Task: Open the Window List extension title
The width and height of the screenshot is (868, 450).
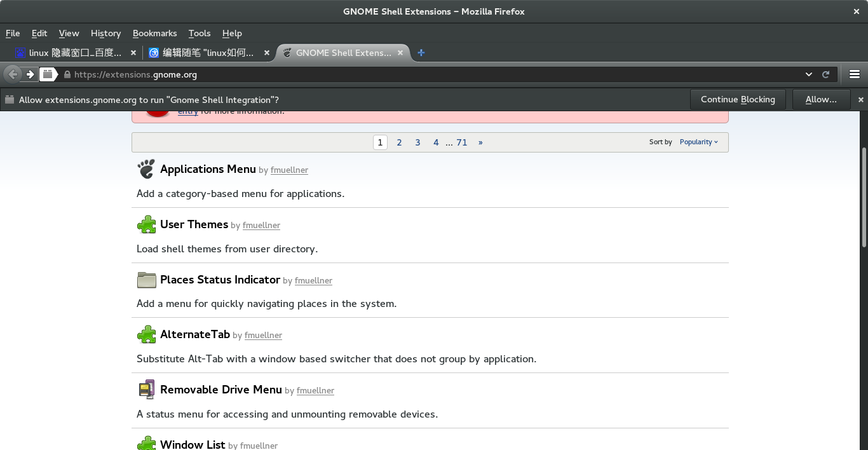Action: (193, 444)
